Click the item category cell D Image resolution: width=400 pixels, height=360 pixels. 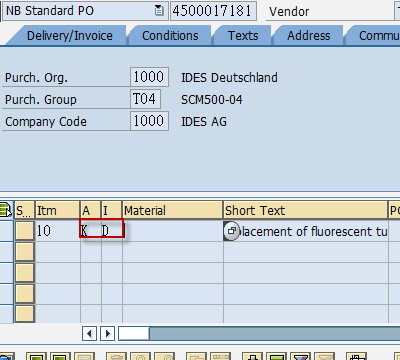(x=112, y=231)
